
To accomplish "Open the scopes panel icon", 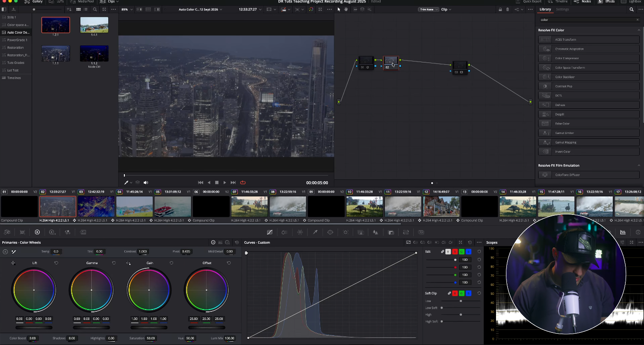I will 623,232.
